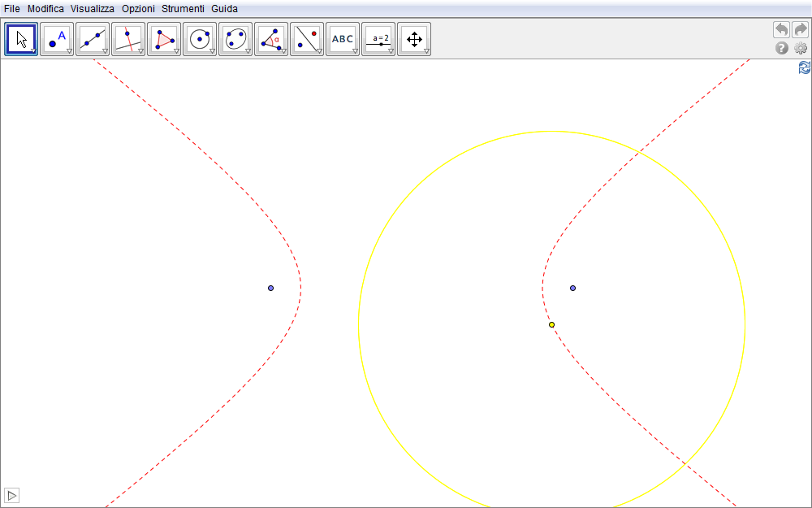
Task: Open the Reflect about line tool dropdown arrow
Action: click(319, 51)
